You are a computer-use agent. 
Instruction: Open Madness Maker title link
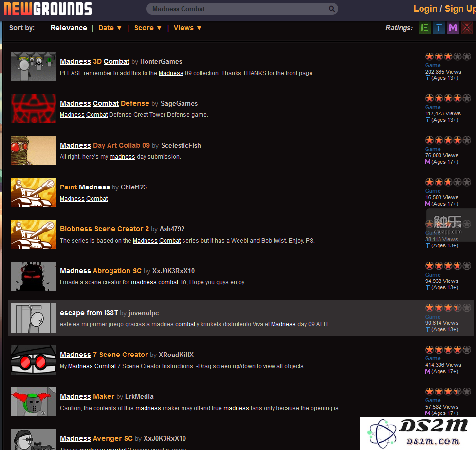[87, 397]
